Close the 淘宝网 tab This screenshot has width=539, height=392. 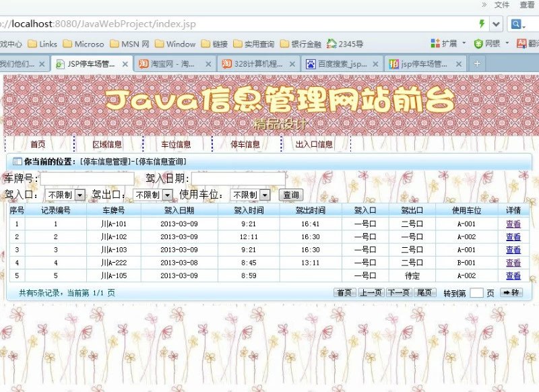click(x=208, y=64)
